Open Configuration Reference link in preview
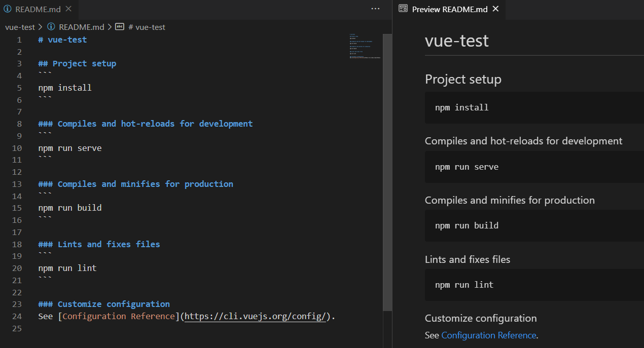This screenshot has width=644, height=348. 488,335
